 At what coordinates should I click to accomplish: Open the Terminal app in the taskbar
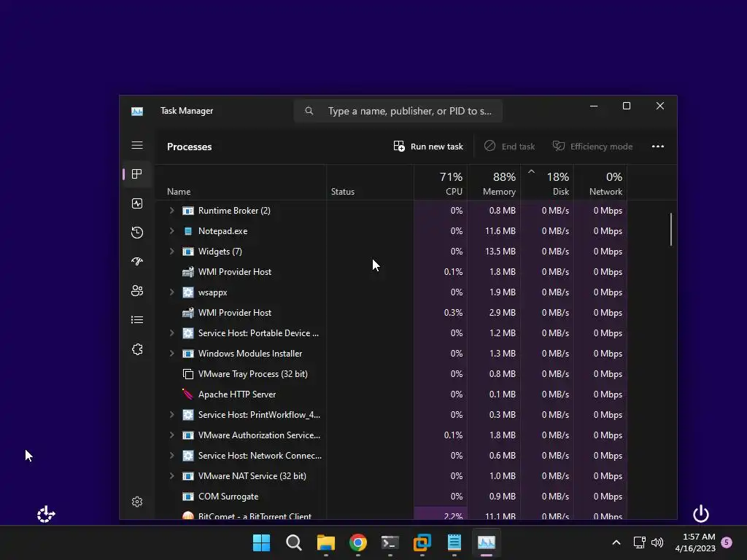[x=390, y=542]
